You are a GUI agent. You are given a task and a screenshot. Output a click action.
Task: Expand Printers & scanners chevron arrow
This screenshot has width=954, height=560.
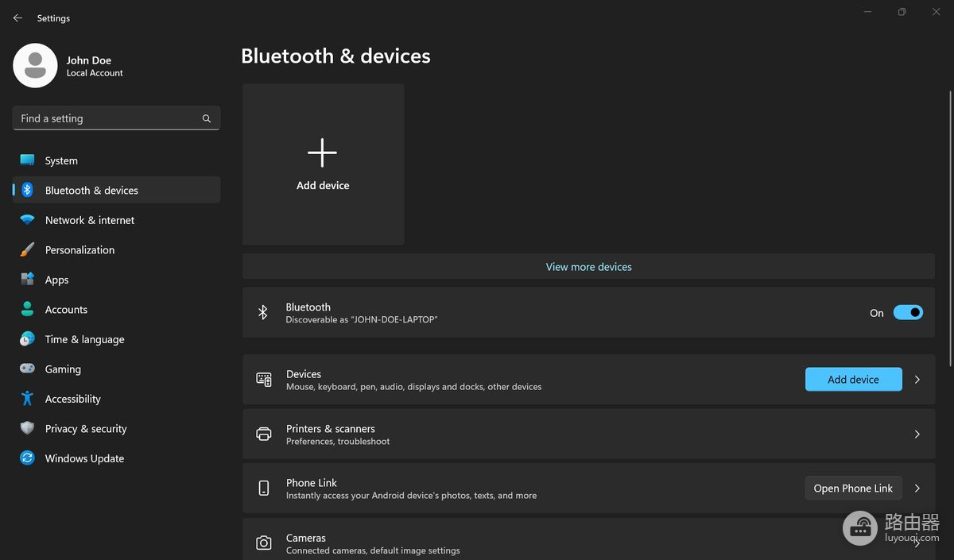coord(917,434)
